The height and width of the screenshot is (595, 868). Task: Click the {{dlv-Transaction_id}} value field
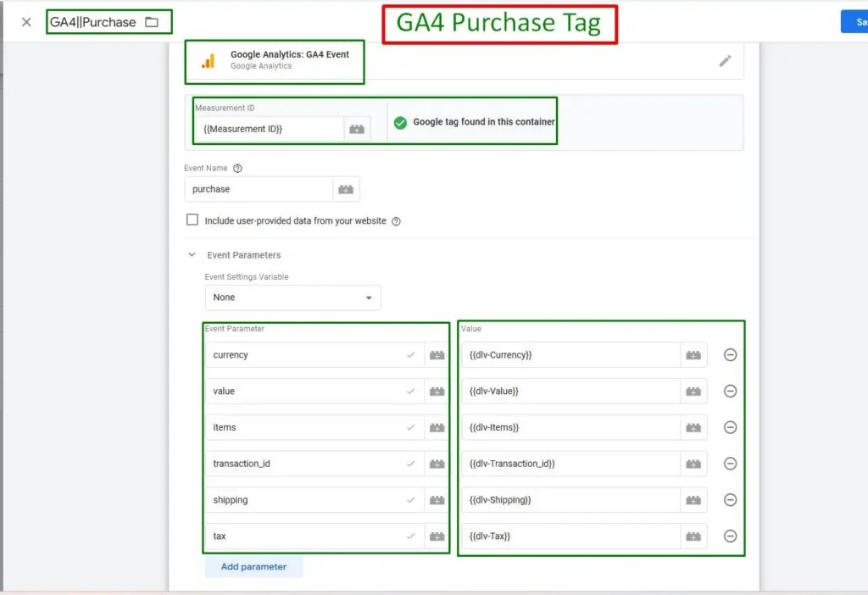click(x=571, y=464)
